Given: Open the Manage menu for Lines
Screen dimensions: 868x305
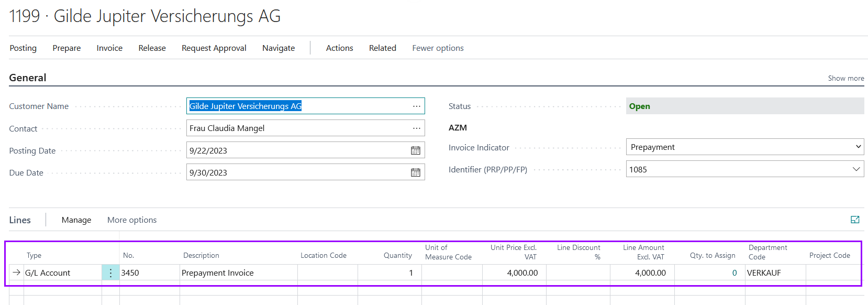Looking at the screenshot, I should point(76,220).
